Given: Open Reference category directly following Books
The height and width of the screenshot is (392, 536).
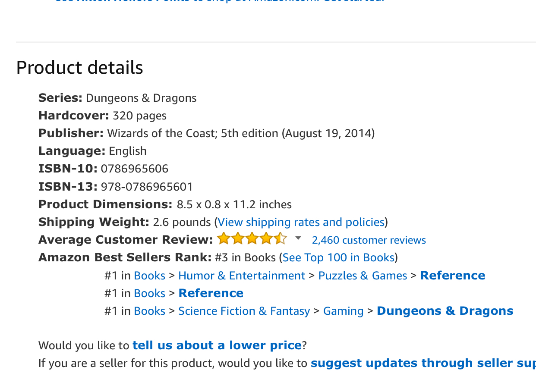Looking at the screenshot, I should point(211,293).
